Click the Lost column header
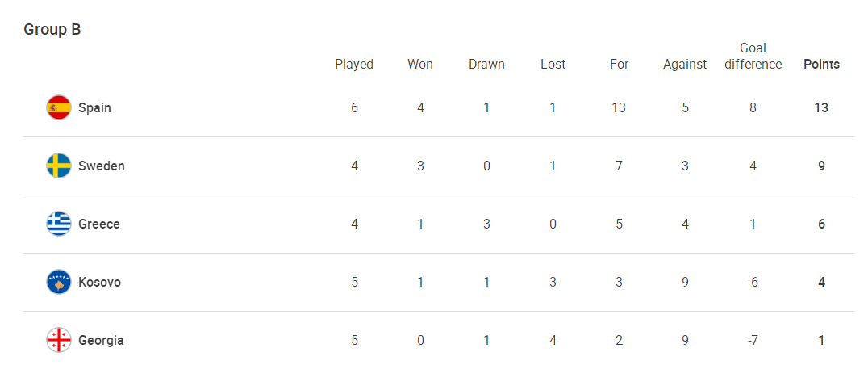The image size is (868, 386). tap(553, 64)
